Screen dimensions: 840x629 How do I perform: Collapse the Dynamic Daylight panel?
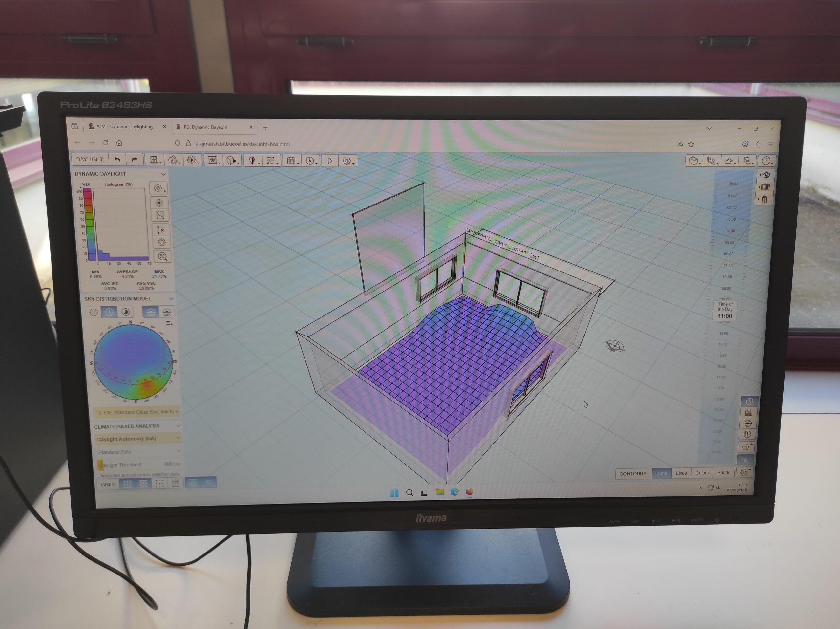pyautogui.click(x=163, y=174)
